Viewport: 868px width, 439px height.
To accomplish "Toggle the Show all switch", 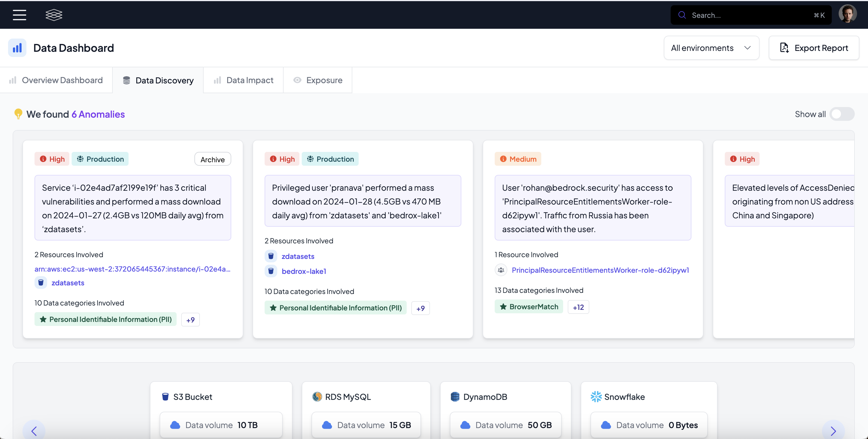I will point(842,114).
